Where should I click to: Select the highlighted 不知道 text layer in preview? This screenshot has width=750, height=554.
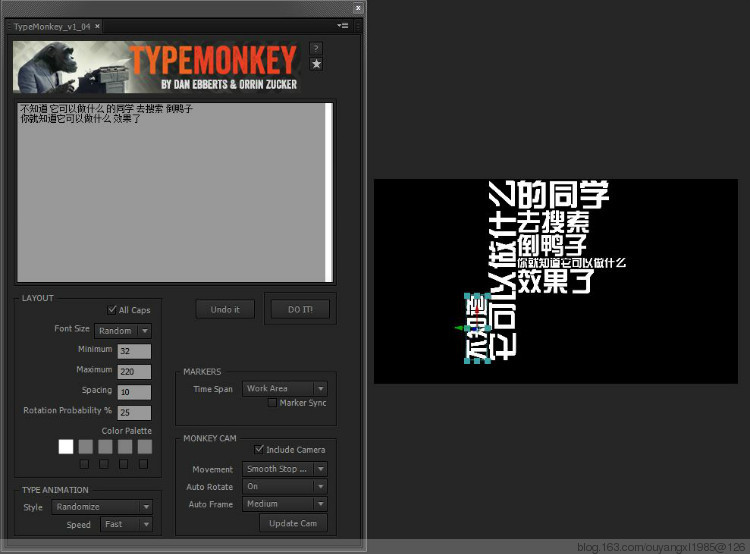coord(477,329)
